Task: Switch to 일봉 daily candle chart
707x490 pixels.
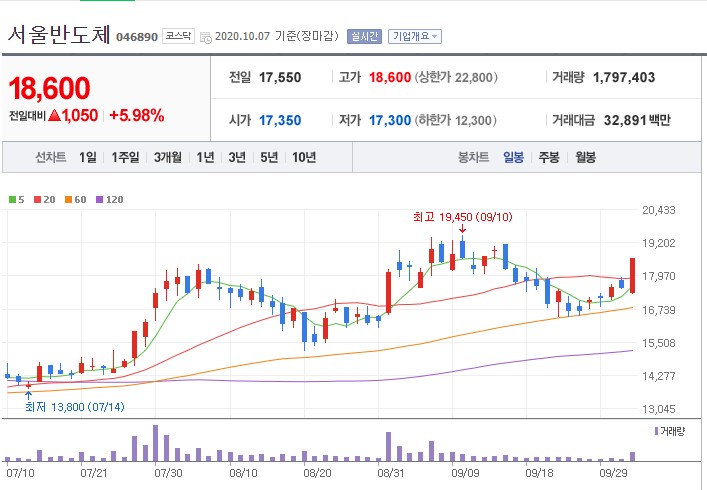Action: pos(514,157)
